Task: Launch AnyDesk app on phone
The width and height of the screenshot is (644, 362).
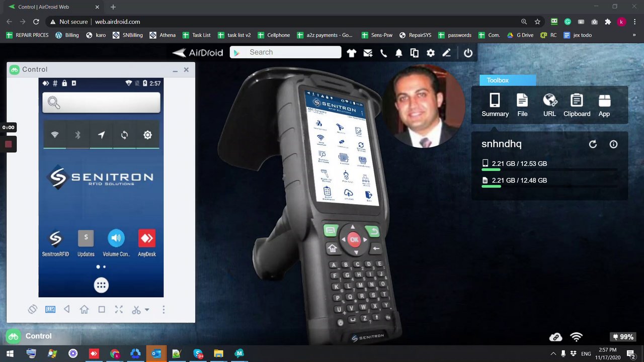Action: click(x=147, y=243)
